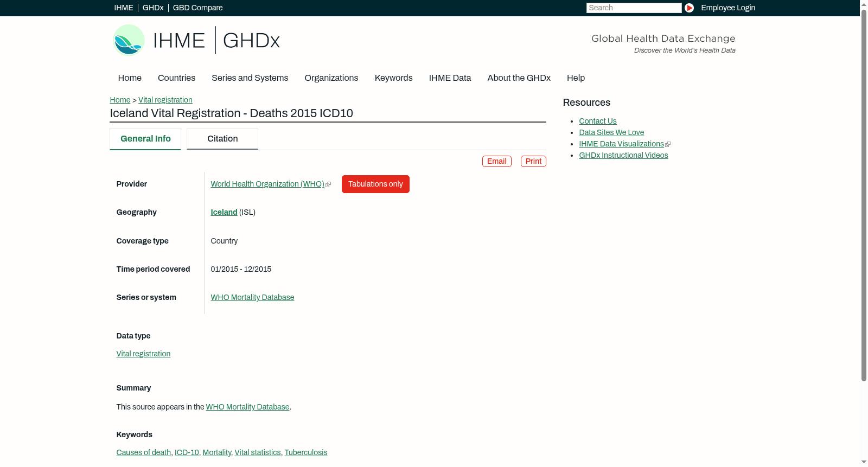Click the Resources sidebar heading

(586, 103)
